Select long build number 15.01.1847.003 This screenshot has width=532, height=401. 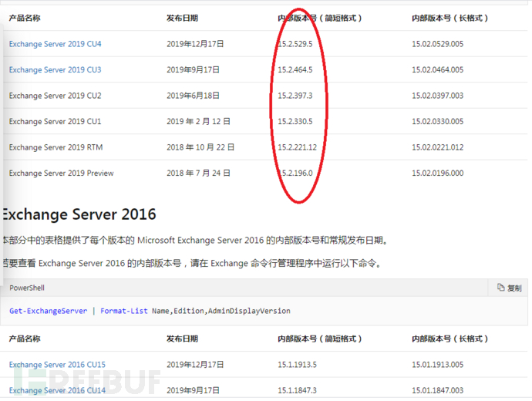click(x=438, y=390)
